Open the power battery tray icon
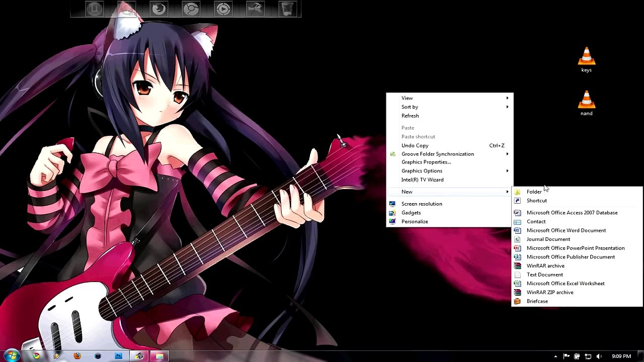Image resolution: width=644 pixels, height=362 pixels. point(577,356)
